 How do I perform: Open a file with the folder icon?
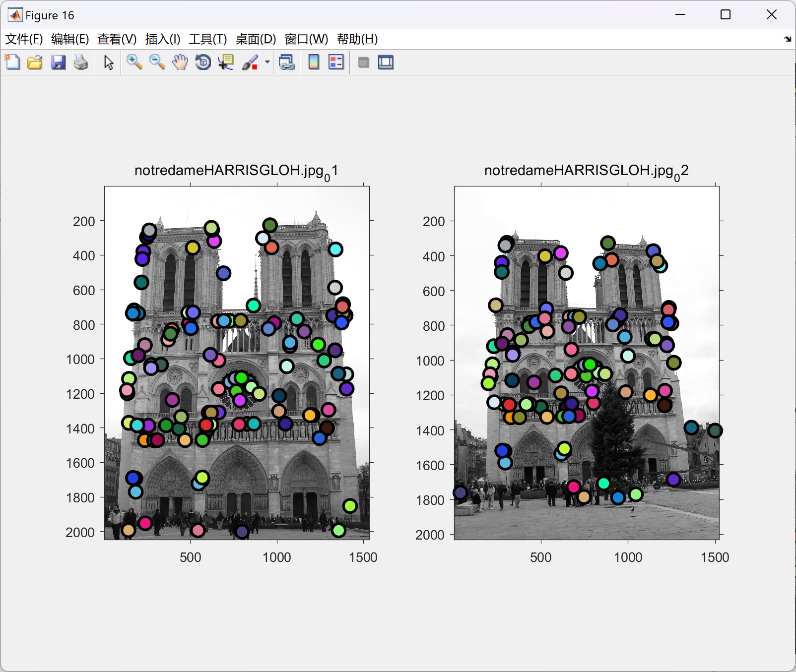tap(35, 62)
